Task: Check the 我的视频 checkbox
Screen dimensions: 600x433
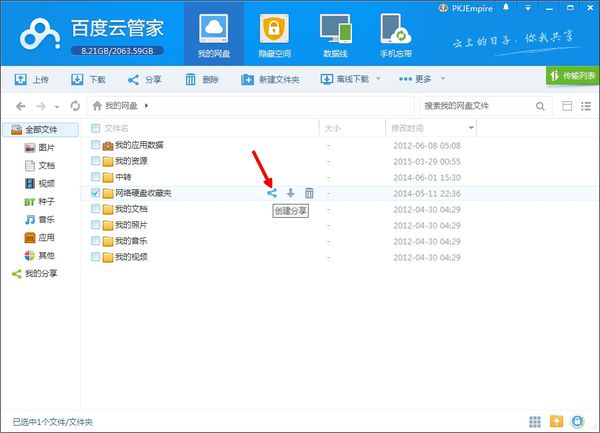Action: click(95, 257)
